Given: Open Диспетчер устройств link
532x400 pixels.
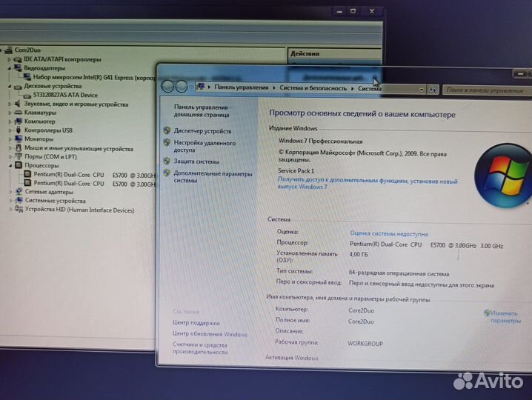Looking at the screenshot, I should (x=202, y=131).
